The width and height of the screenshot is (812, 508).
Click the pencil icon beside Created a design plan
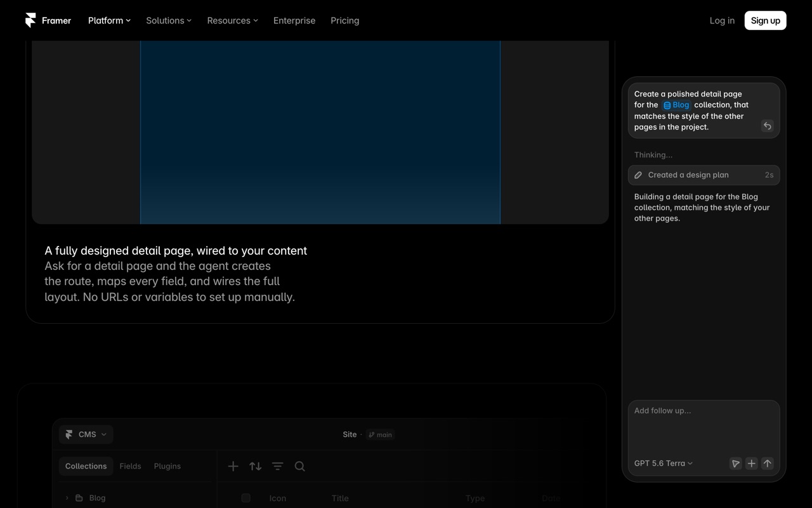coord(638,175)
